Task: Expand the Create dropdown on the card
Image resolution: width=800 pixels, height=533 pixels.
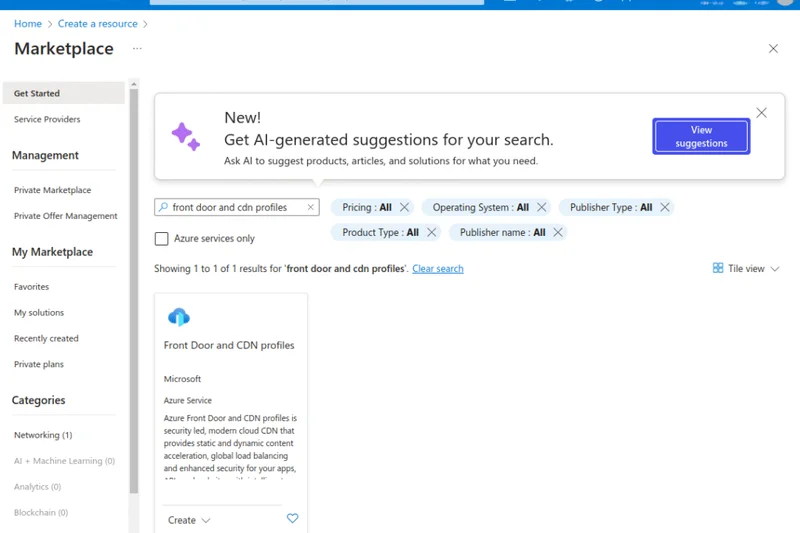Action: click(189, 520)
